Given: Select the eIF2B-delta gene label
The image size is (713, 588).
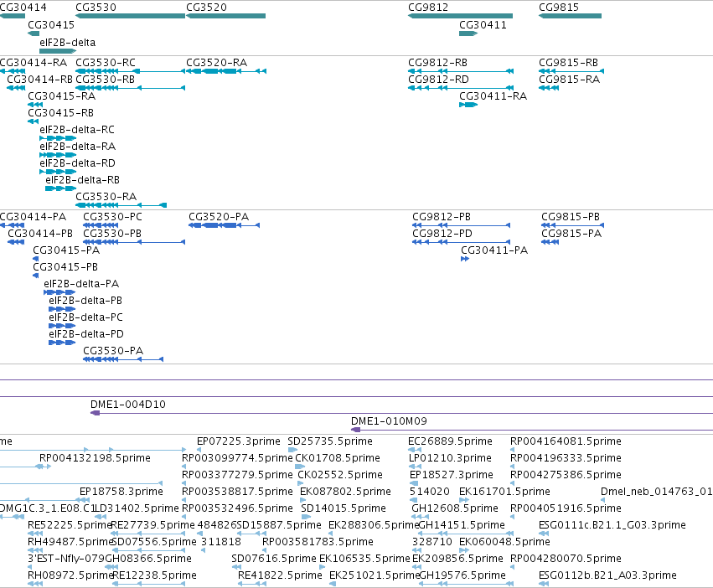Looking at the screenshot, I should pos(68,43).
